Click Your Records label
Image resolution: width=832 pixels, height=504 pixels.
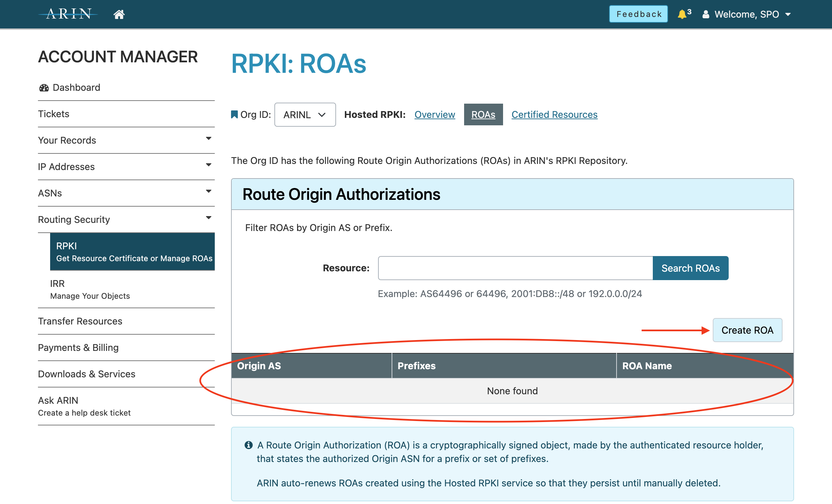(67, 140)
